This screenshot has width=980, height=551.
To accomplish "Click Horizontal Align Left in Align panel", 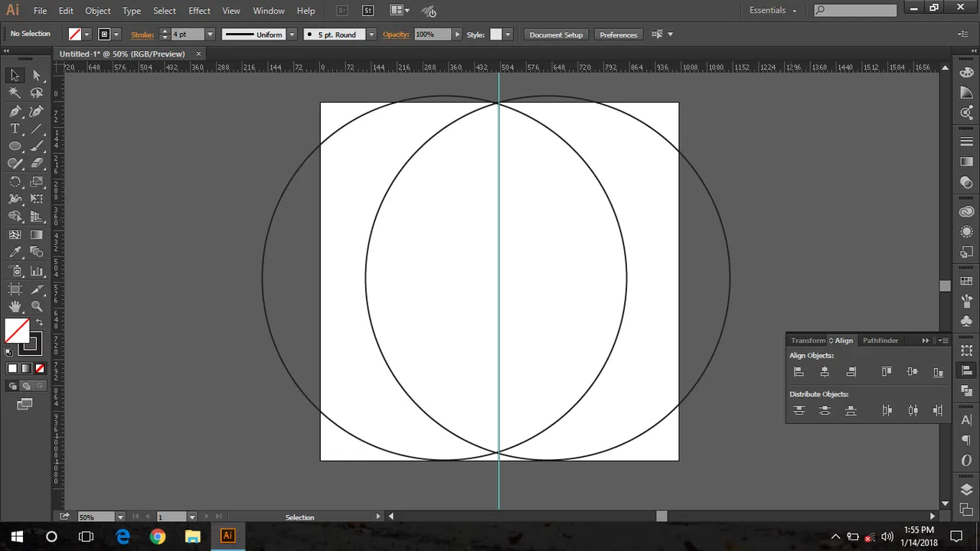I will pyautogui.click(x=799, y=372).
